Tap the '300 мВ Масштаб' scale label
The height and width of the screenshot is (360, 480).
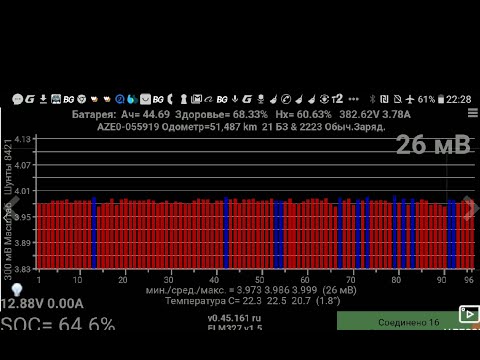coord(7,241)
